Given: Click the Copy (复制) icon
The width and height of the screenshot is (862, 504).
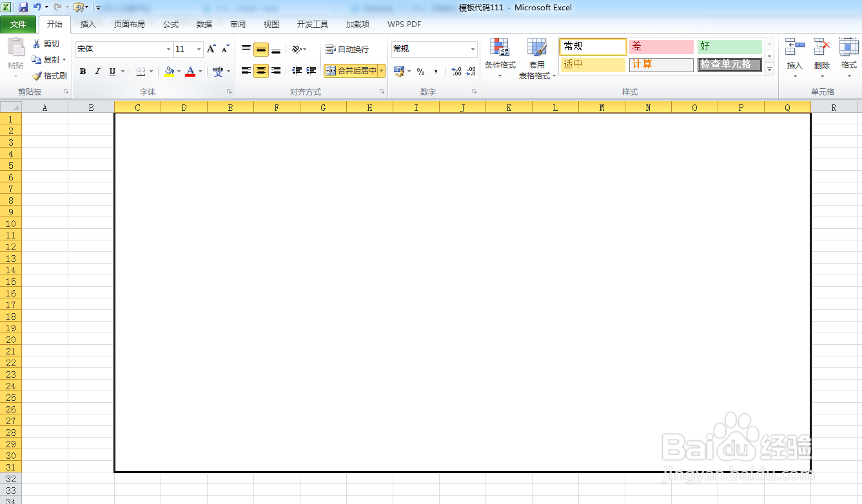Looking at the screenshot, I should [37, 59].
